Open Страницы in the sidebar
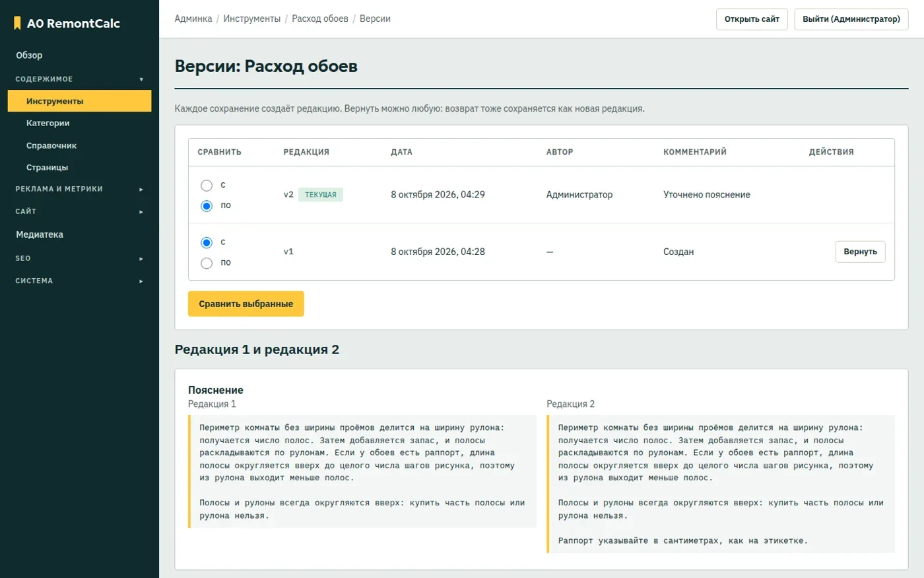This screenshot has height=578, width=924. pyautogui.click(x=79, y=167)
